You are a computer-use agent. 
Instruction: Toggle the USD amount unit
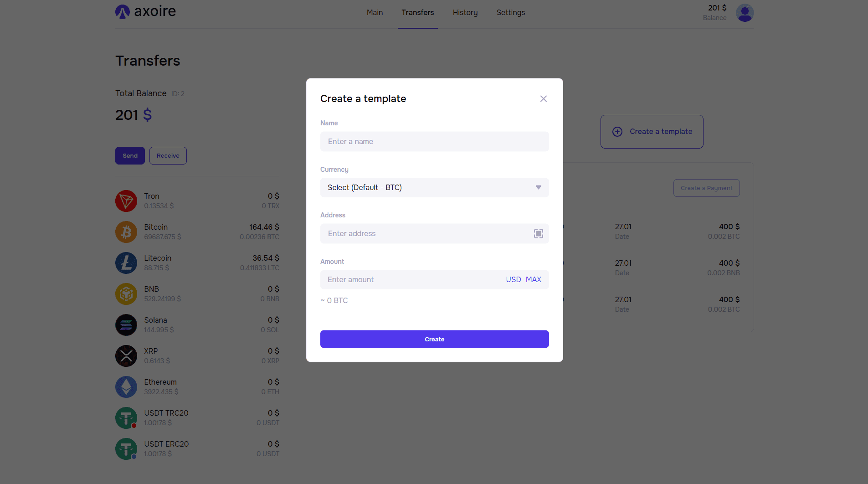pyautogui.click(x=513, y=280)
